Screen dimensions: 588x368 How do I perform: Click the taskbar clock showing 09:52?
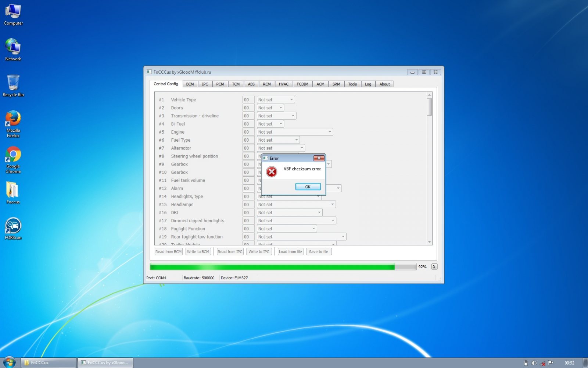569,363
